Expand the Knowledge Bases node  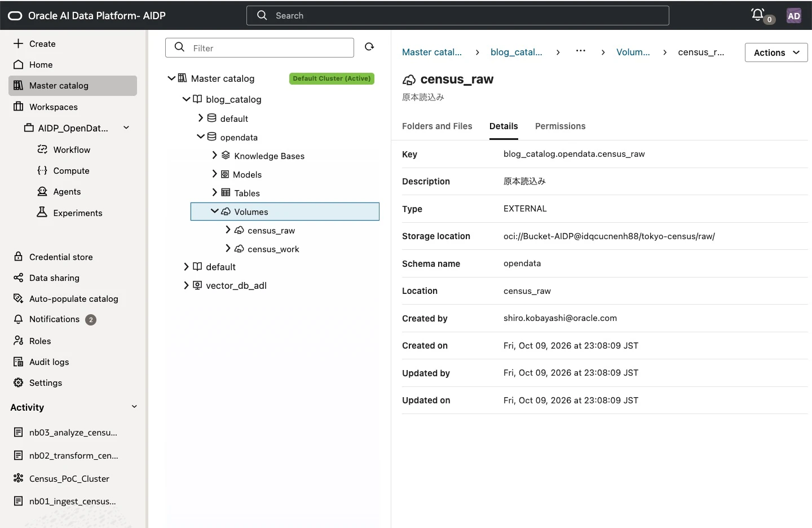(x=214, y=155)
